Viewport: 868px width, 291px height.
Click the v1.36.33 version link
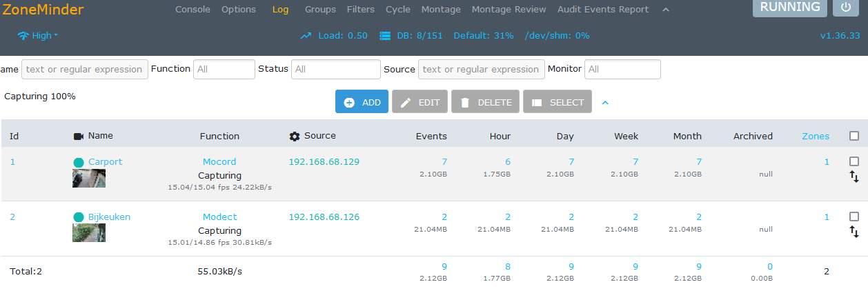coord(840,35)
